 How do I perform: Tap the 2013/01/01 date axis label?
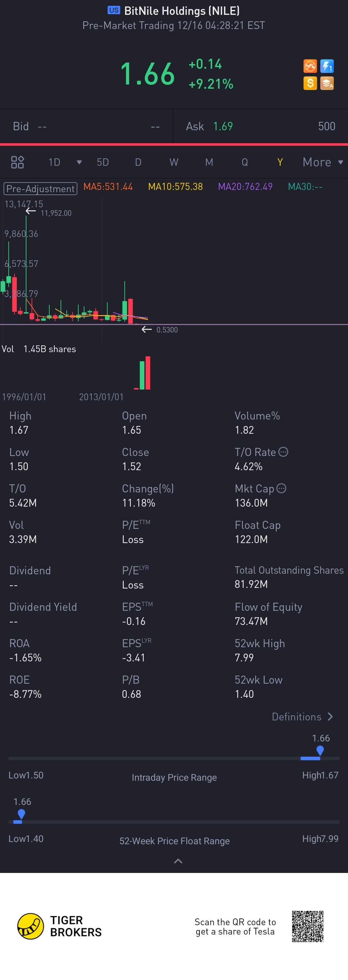pyautogui.click(x=101, y=397)
